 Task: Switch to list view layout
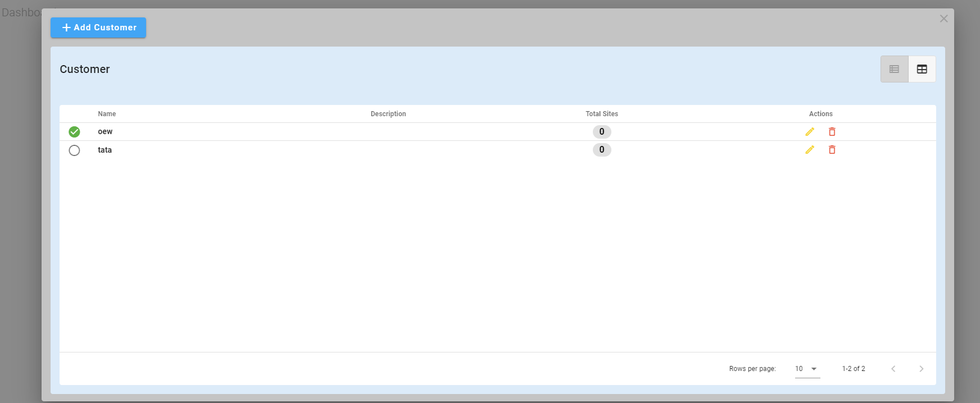click(894, 69)
